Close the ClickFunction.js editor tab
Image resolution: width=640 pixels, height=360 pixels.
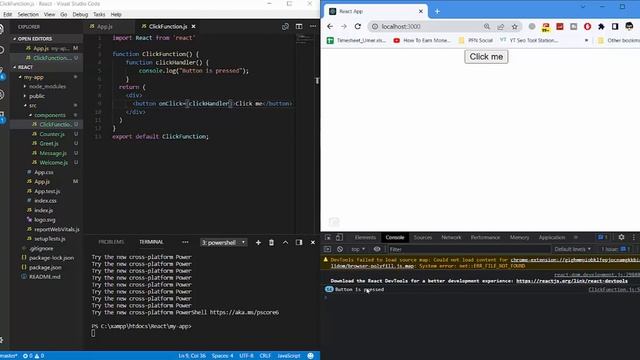pyautogui.click(x=193, y=27)
